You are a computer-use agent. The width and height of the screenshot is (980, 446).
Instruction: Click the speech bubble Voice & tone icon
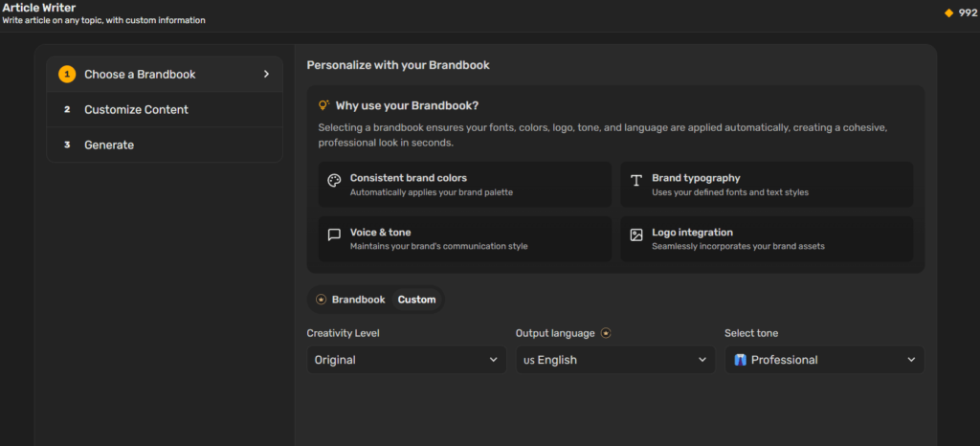334,234
